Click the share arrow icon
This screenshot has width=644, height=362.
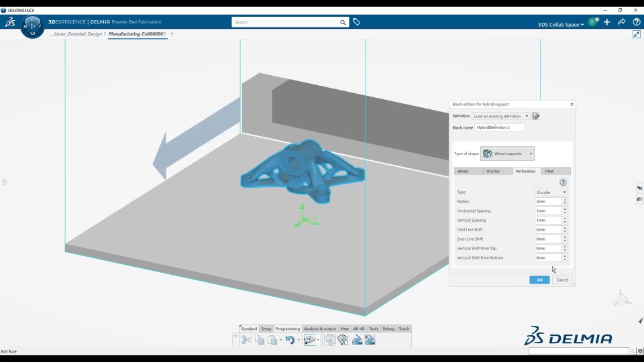click(621, 21)
